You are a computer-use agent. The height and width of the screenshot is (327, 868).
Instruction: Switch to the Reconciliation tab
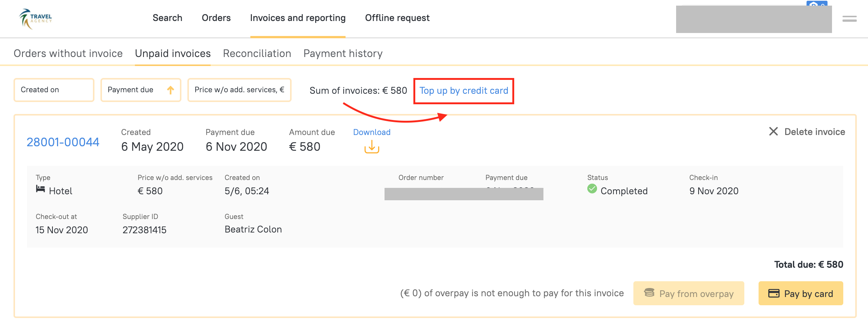[257, 54]
